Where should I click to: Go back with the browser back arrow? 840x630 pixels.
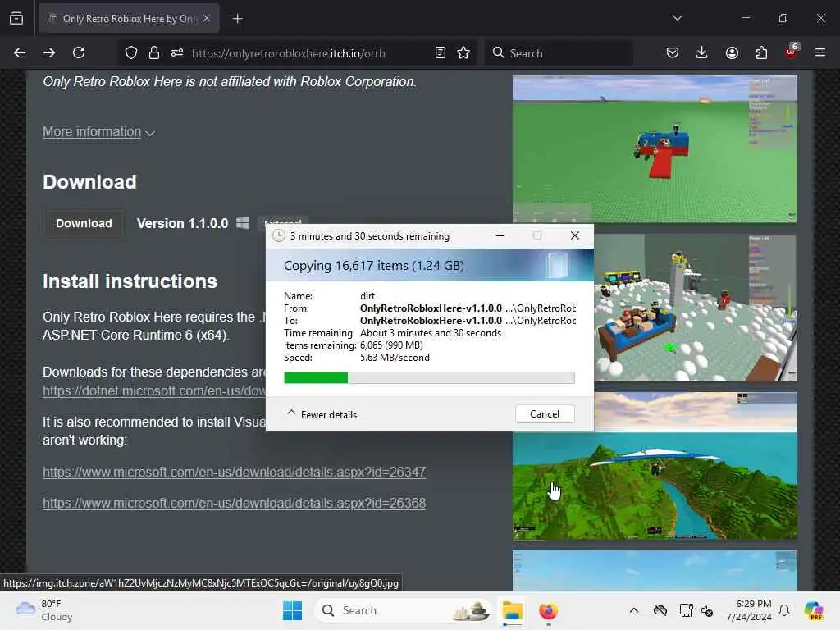[x=20, y=53]
